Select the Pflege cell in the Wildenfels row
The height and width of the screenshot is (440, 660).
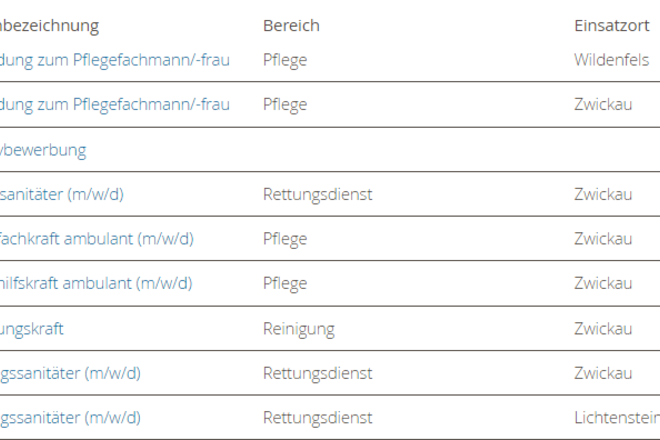click(285, 60)
